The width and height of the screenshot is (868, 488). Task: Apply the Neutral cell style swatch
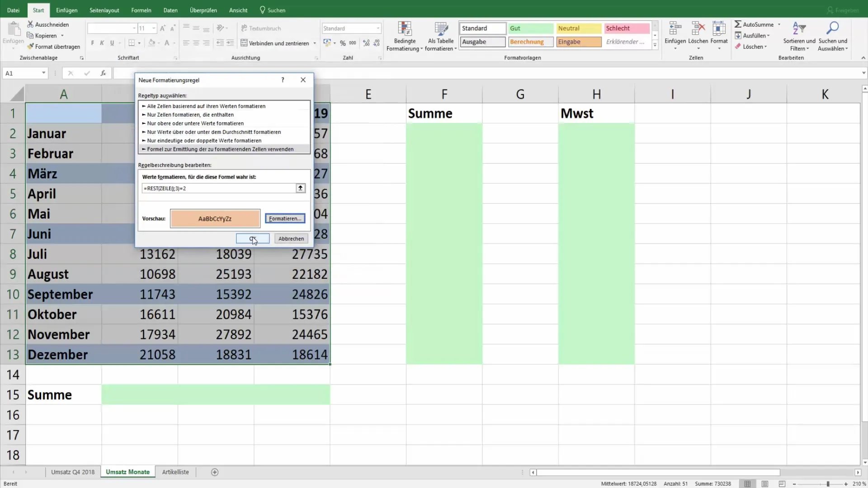click(x=579, y=28)
